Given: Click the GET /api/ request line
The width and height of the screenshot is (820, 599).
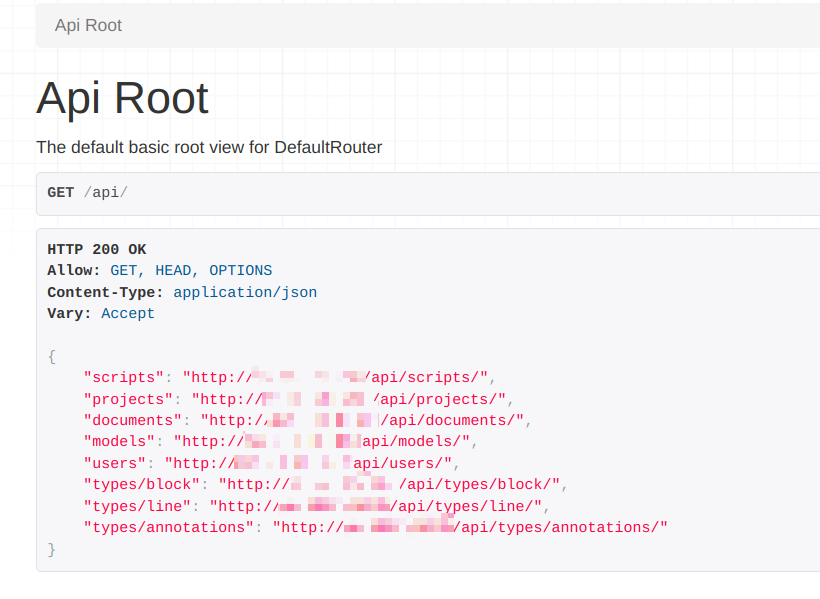Looking at the screenshot, I should coord(88,192).
